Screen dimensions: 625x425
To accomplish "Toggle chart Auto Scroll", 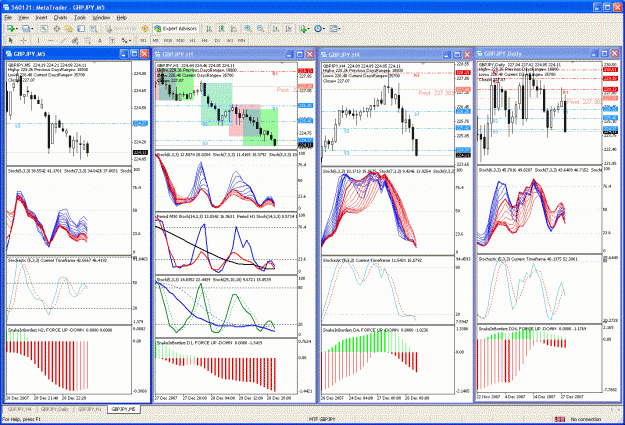I will coord(276,28).
